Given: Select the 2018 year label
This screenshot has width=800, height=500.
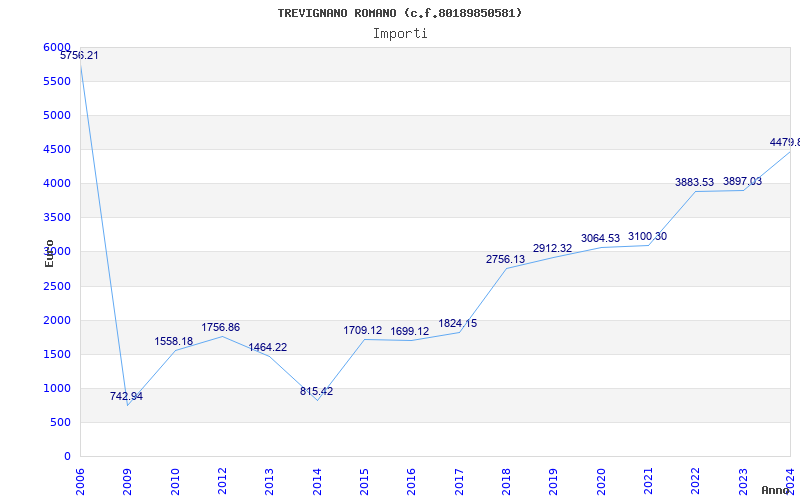Looking at the screenshot, I should pyautogui.click(x=506, y=482).
